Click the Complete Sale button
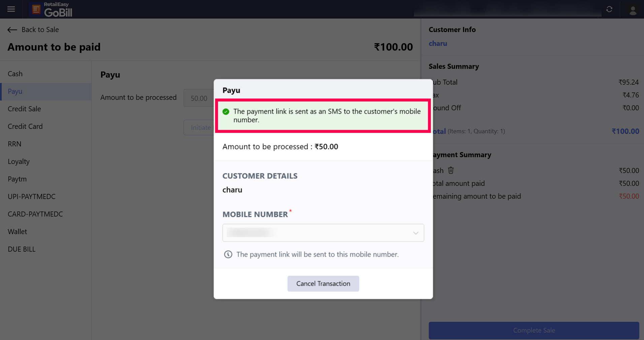 tap(534, 330)
